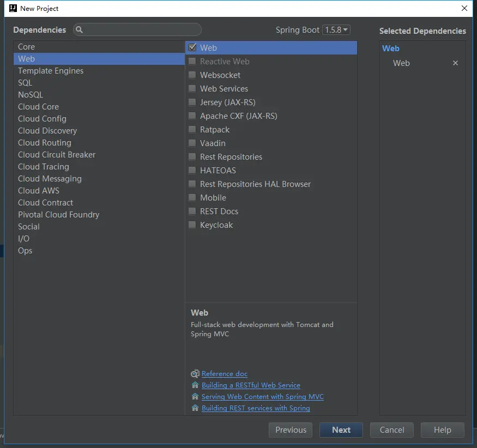Open Building a RESTful Web Service link
The image size is (477, 448).
(251, 385)
